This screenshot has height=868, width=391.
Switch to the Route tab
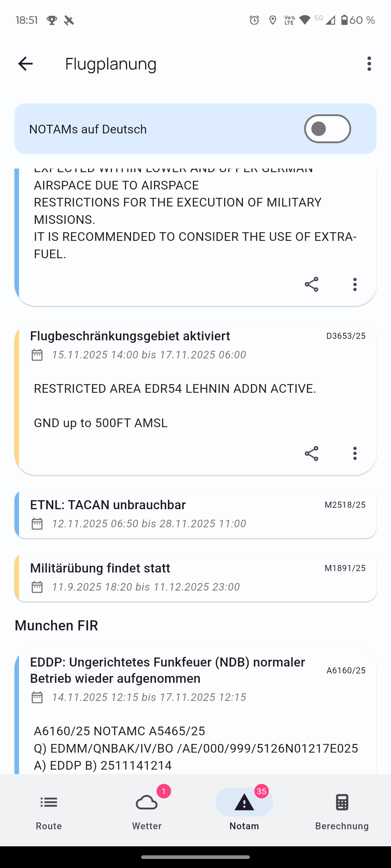click(x=49, y=810)
